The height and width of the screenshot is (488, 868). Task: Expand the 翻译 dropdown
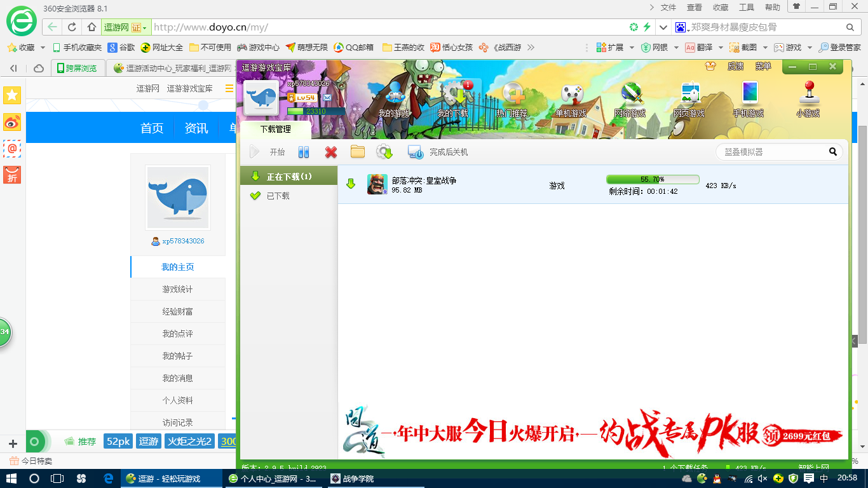click(x=721, y=48)
